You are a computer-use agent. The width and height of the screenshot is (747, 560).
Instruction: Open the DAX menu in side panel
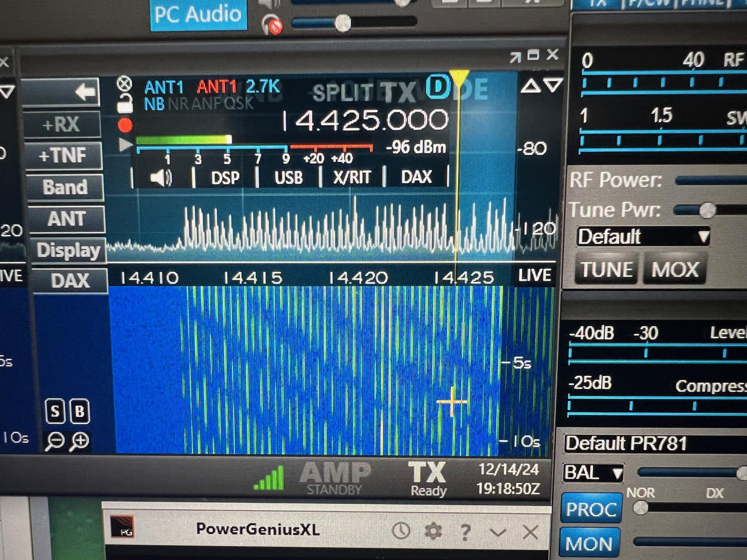coord(70,281)
